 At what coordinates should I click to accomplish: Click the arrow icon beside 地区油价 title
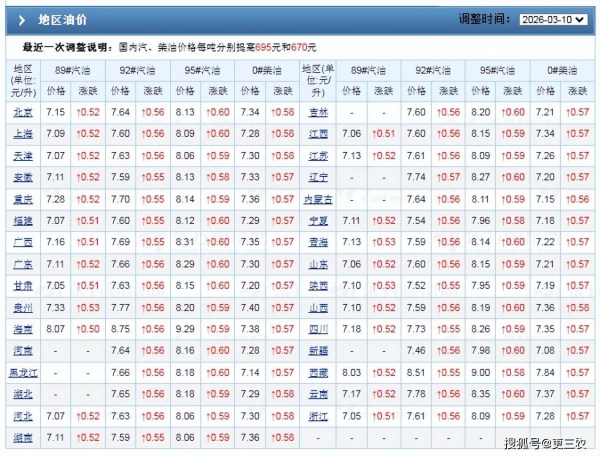19,19
